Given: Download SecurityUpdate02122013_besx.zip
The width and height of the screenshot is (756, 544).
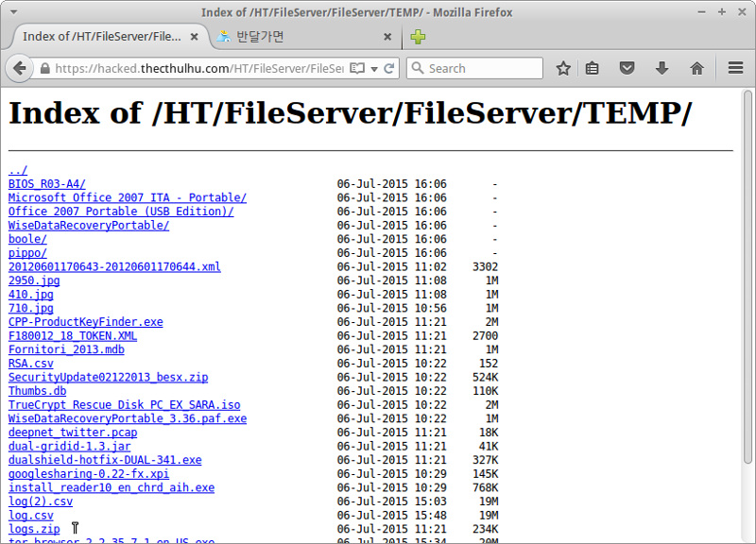Looking at the screenshot, I should point(108,377).
